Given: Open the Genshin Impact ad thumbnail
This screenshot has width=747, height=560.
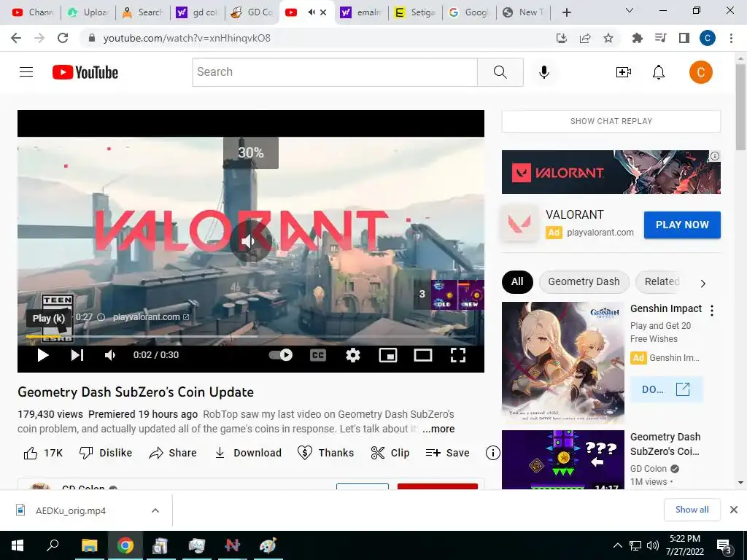Looking at the screenshot, I should (x=563, y=363).
